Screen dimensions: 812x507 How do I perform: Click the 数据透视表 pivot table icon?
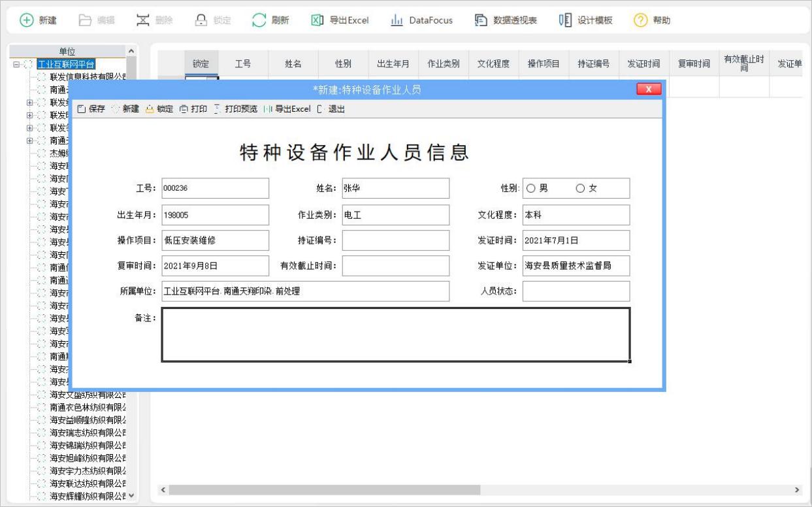(x=506, y=20)
